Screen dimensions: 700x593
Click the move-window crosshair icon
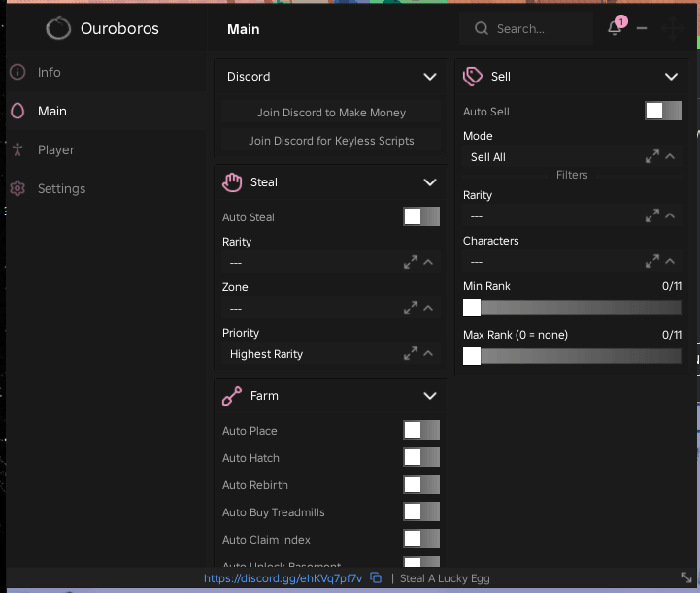673,28
